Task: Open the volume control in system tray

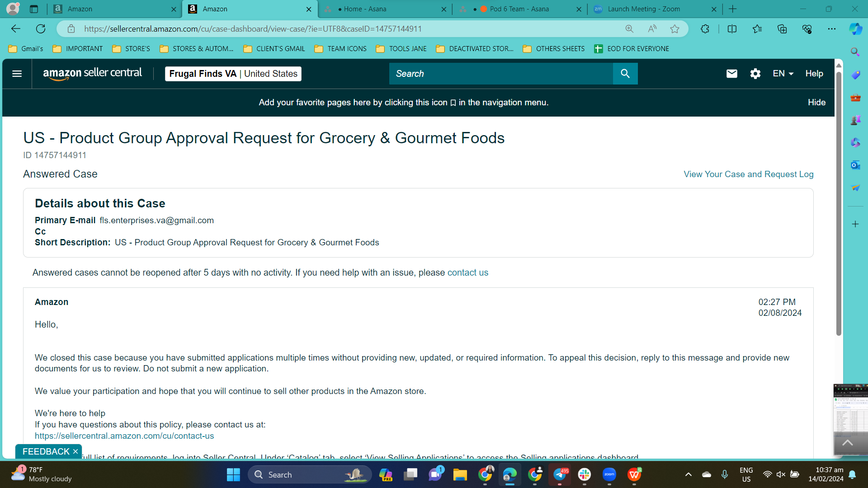Action: (781, 474)
